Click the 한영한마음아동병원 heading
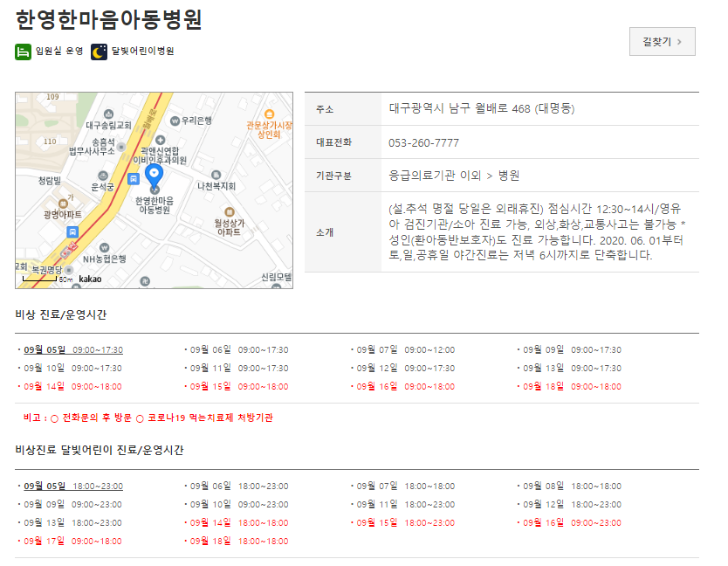 tap(109, 19)
